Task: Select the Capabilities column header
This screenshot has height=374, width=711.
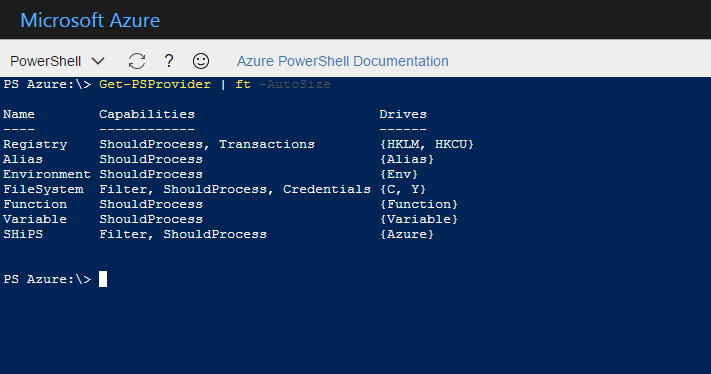Action: pyautogui.click(x=147, y=114)
